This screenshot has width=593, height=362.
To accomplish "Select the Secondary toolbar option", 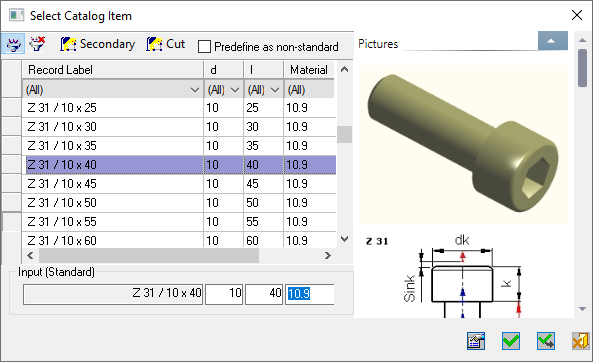I will pyautogui.click(x=98, y=44).
